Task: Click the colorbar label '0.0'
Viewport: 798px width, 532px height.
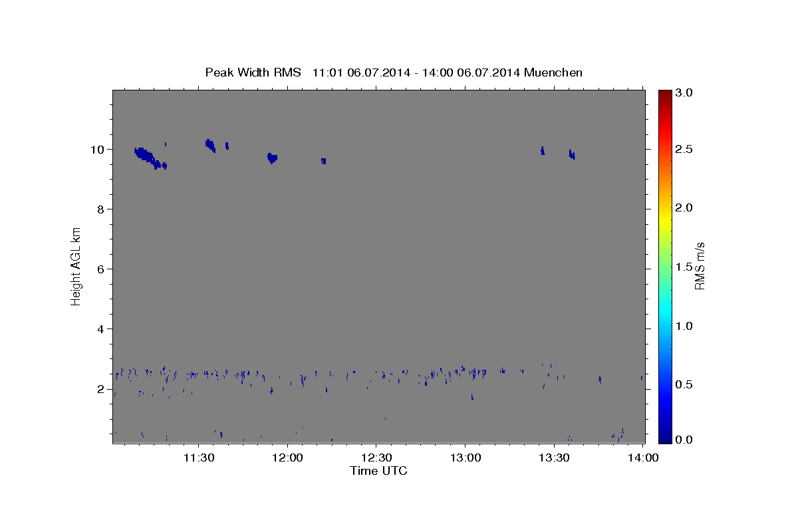Action: [684, 440]
